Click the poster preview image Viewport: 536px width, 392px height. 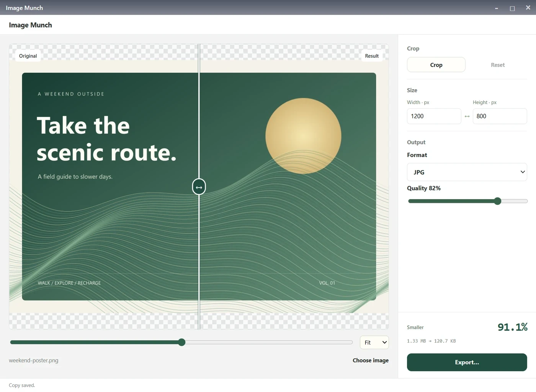(x=199, y=186)
